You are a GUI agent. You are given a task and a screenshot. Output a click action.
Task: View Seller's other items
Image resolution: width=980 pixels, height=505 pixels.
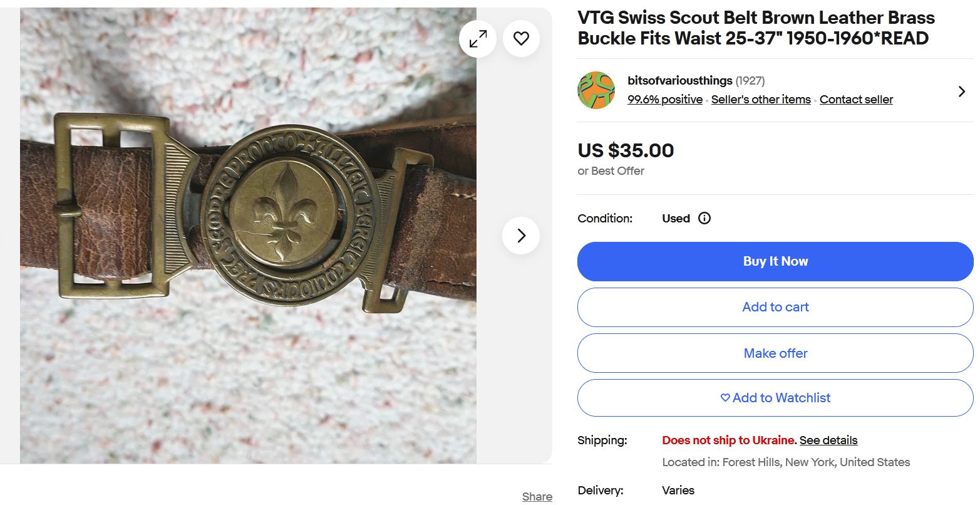tap(761, 100)
